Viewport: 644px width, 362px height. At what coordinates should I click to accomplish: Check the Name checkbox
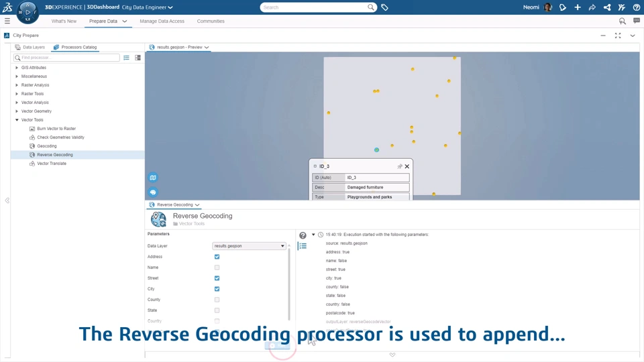point(217,267)
